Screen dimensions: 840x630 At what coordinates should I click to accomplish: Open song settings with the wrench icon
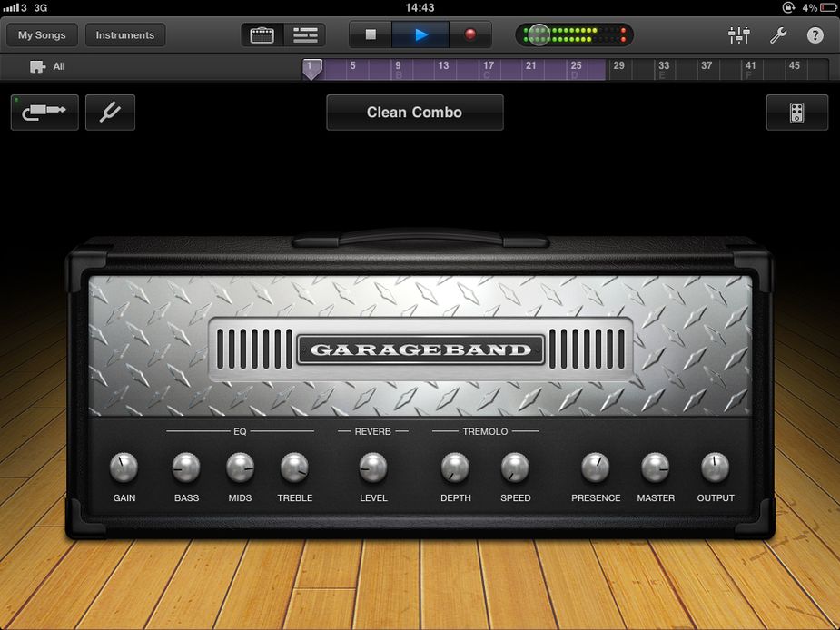(x=778, y=34)
